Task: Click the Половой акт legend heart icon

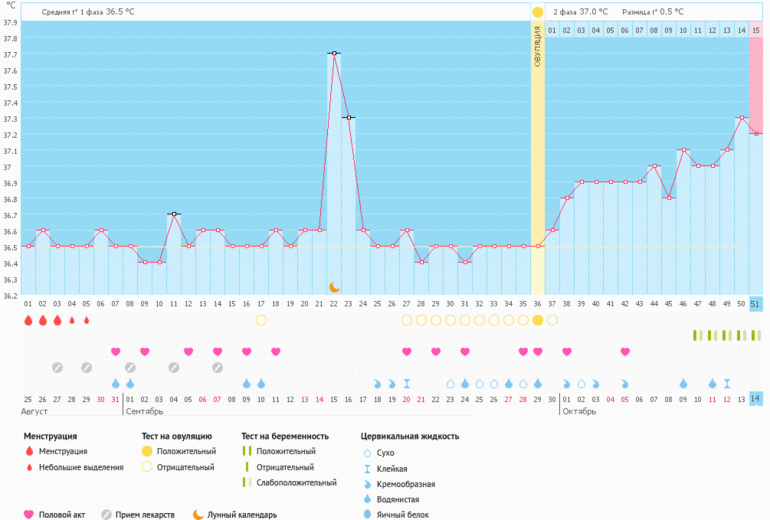Action: point(28,514)
